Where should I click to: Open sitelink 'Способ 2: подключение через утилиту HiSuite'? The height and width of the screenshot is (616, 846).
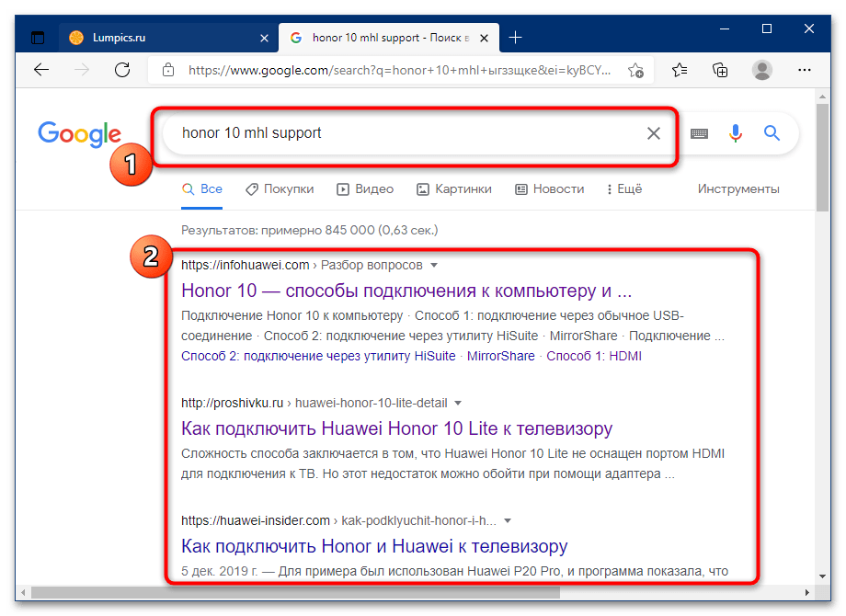[318, 356]
